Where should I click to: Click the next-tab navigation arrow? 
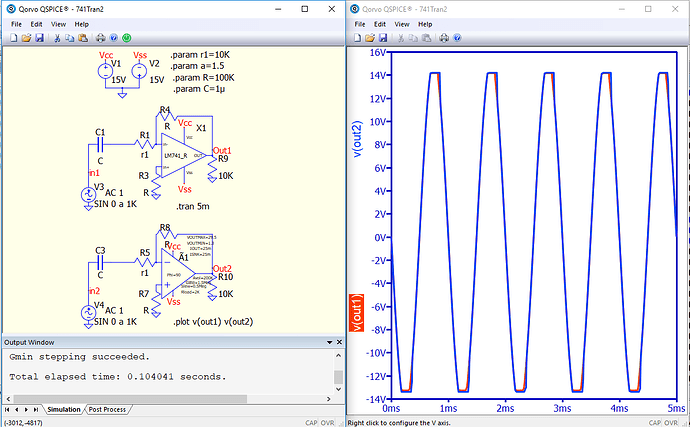pyautogui.click(x=26, y=409)
